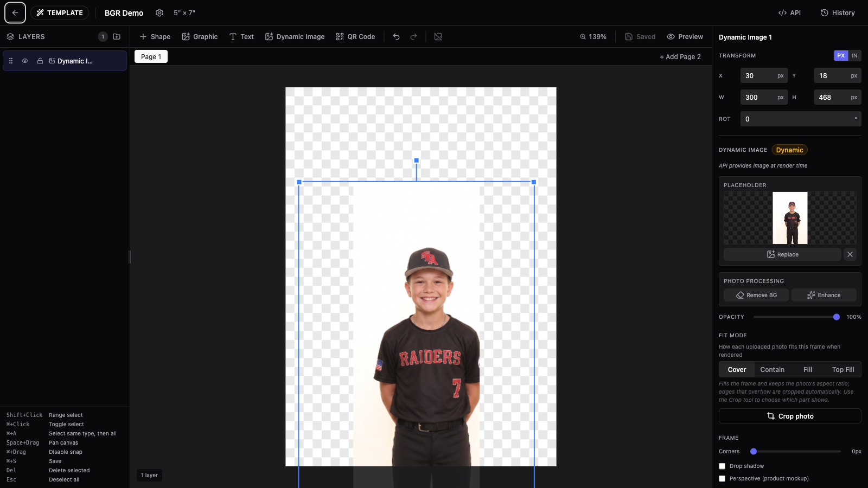Enable Perspective (product mockup) checkbox
The height and width of the screenshot is (488, 868).
(722, 479)
